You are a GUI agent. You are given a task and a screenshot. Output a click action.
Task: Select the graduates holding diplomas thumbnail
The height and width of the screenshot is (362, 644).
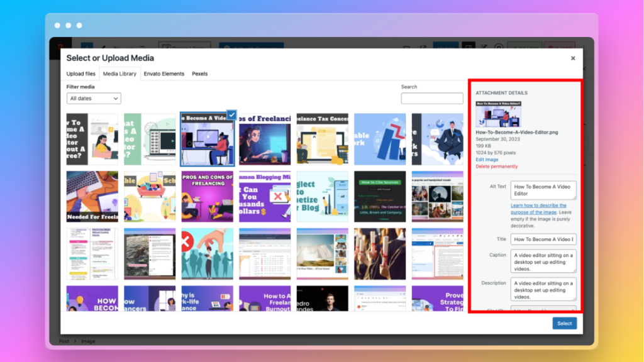(379, 254)
